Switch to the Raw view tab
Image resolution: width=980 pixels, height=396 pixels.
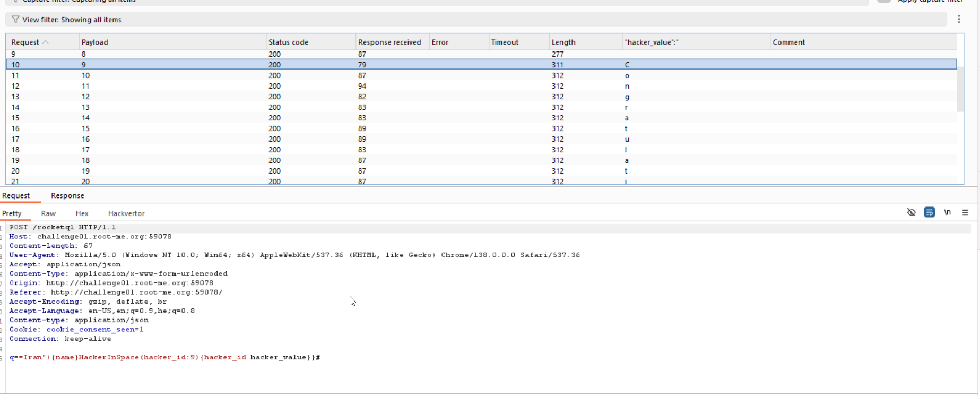48,213
